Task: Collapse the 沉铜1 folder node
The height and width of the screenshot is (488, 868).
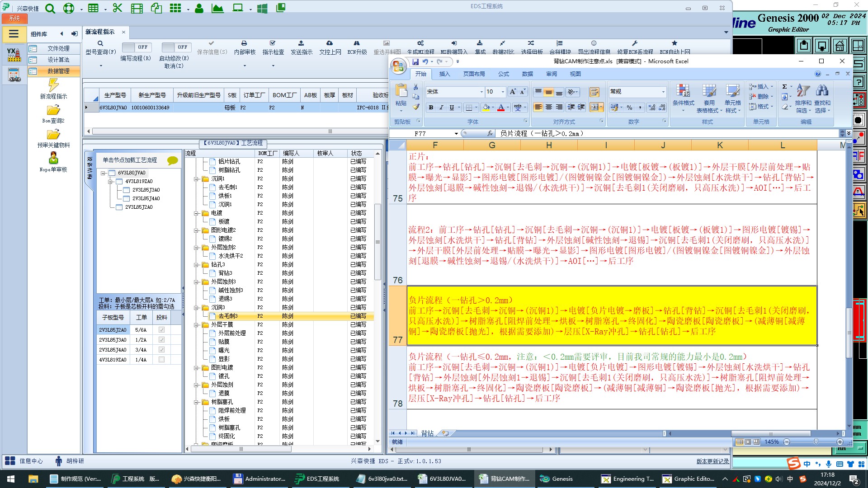Action: point(196,179)
